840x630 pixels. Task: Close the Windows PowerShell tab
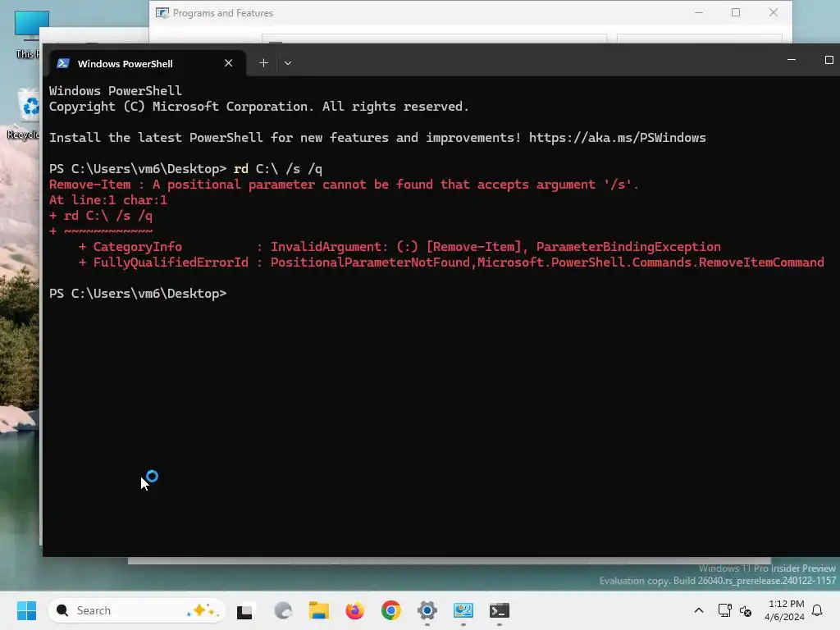pos(229,63)
